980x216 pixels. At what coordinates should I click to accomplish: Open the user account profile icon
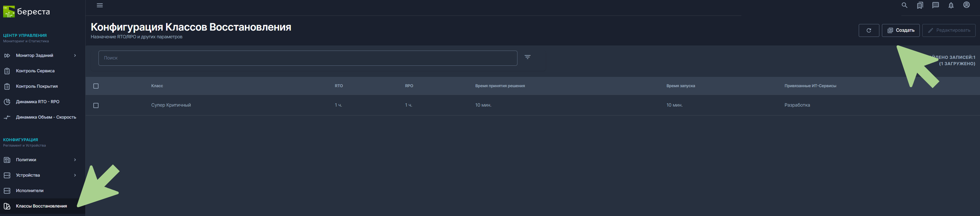(966, 5)
